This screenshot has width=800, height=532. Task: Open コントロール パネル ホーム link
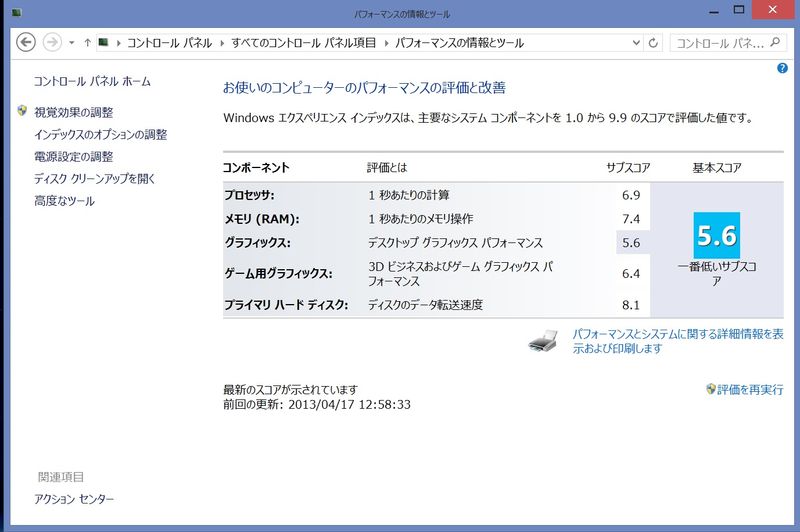[x=92, y=81]
